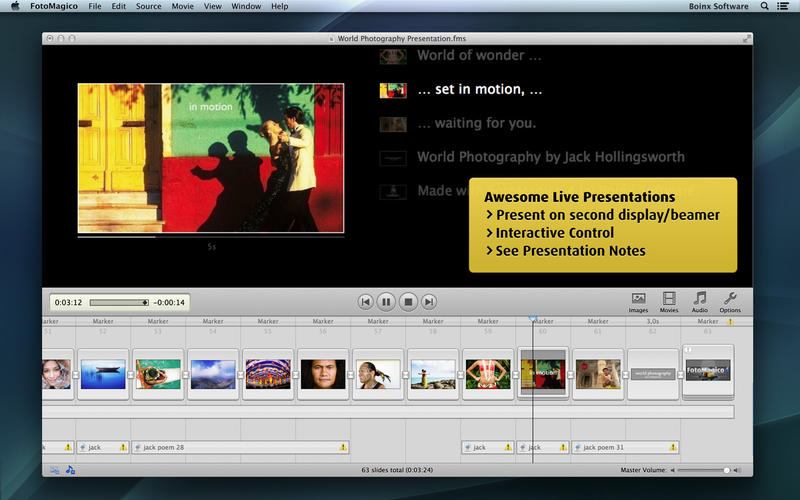Select the slide 56 man portrait thumbnail
The height and width of the screenshot is (500, 800).
tap(323, 374)
